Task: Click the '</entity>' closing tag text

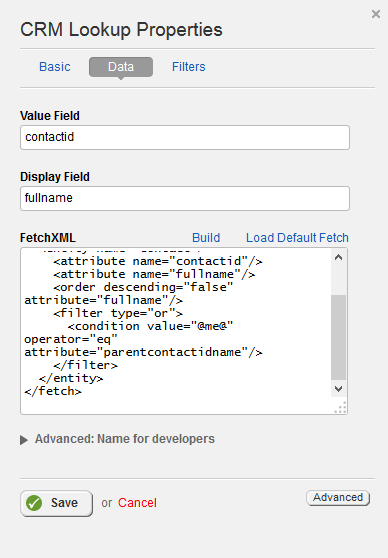Action: click(x=71, y=378)
